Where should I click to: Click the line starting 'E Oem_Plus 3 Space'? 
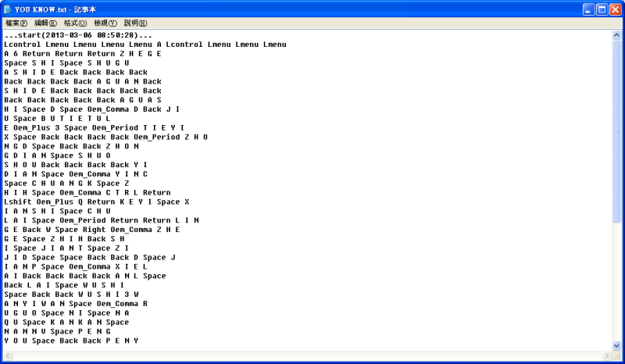(94, 127)
